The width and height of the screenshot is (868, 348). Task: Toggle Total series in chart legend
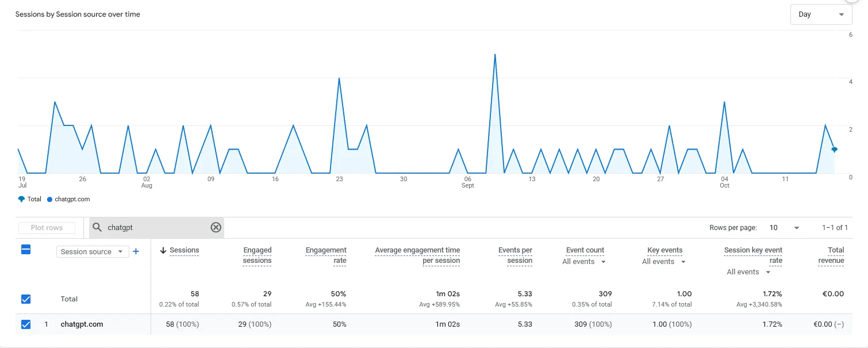(30, 199)
